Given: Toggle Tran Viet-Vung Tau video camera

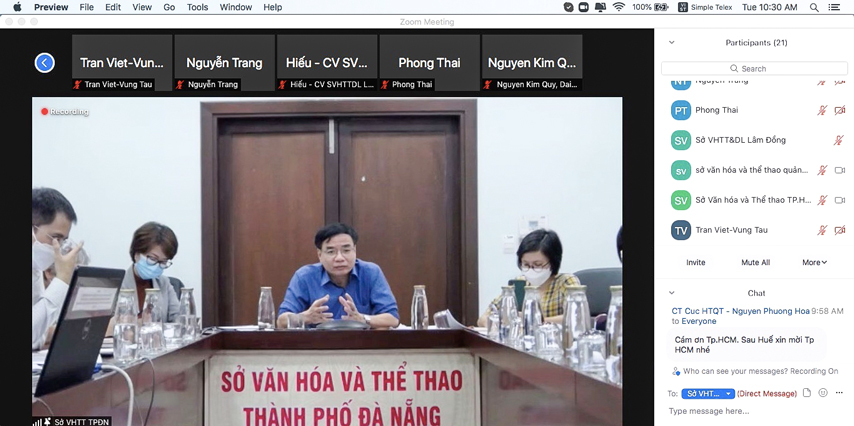Looking at the screenshot, I should (839, 230).
